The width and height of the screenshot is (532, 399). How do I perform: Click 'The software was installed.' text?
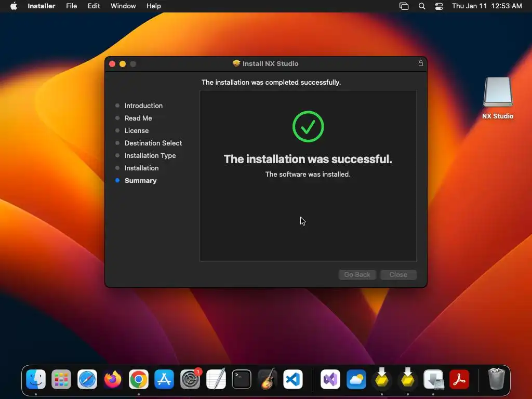pos(308,174)
